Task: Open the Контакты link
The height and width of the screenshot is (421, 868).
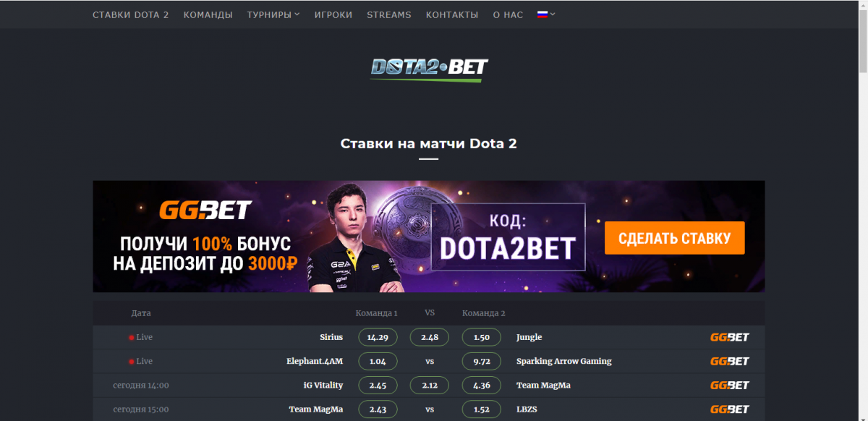Action: pos(452,14)
